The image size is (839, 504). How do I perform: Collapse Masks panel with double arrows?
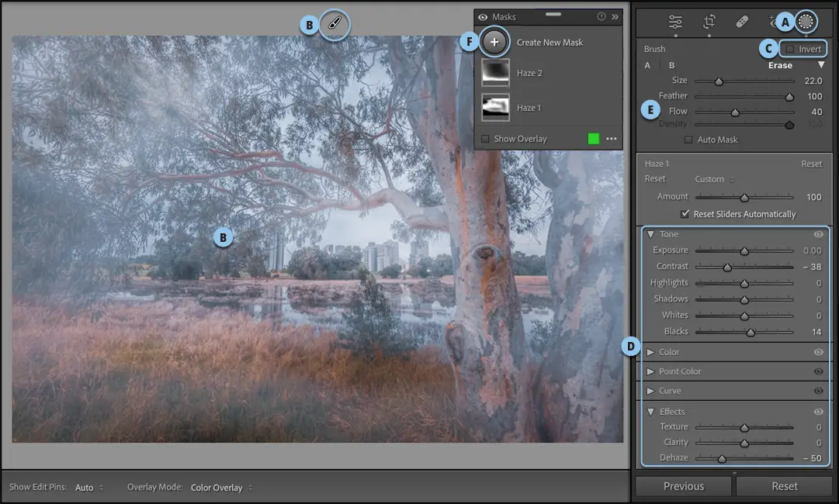point(615,16)
